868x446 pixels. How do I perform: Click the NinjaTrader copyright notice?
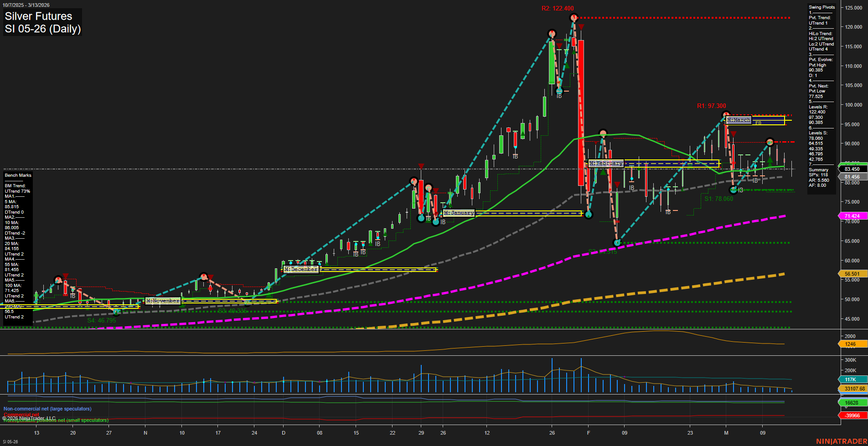coord(29,418)
